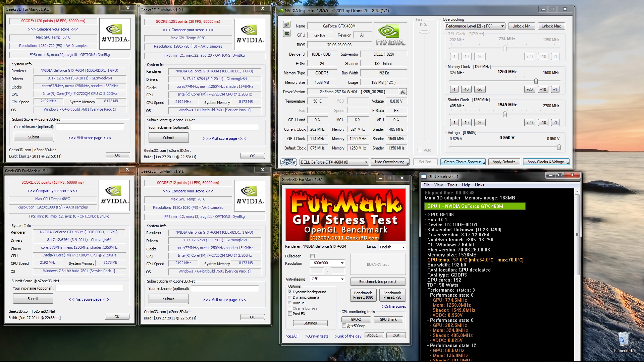
Task: Click the Unlock Max button
Action: 551,26
